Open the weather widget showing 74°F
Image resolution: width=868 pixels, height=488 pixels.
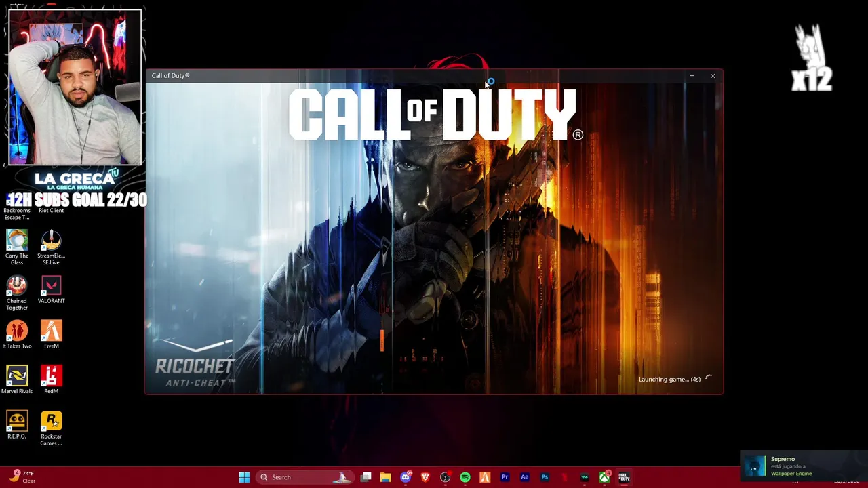tap(23, 477)
